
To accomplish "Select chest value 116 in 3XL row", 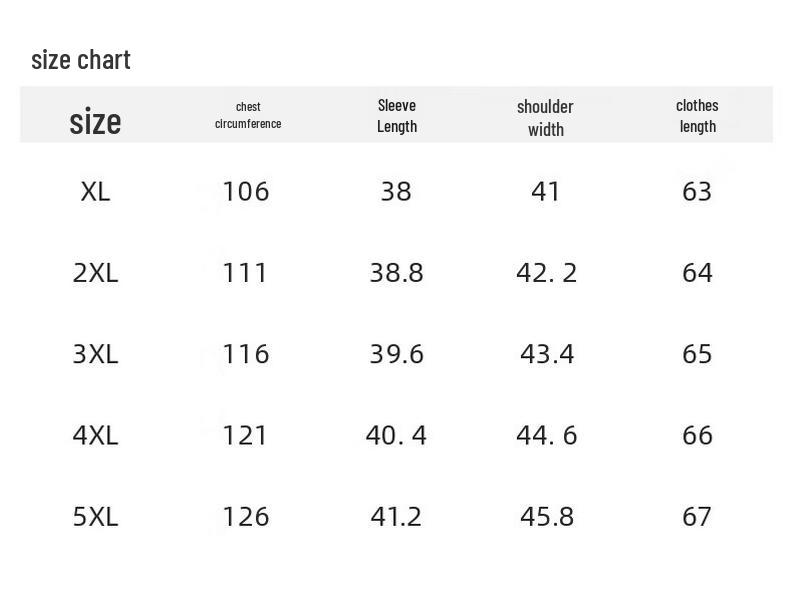I will 246,354.
